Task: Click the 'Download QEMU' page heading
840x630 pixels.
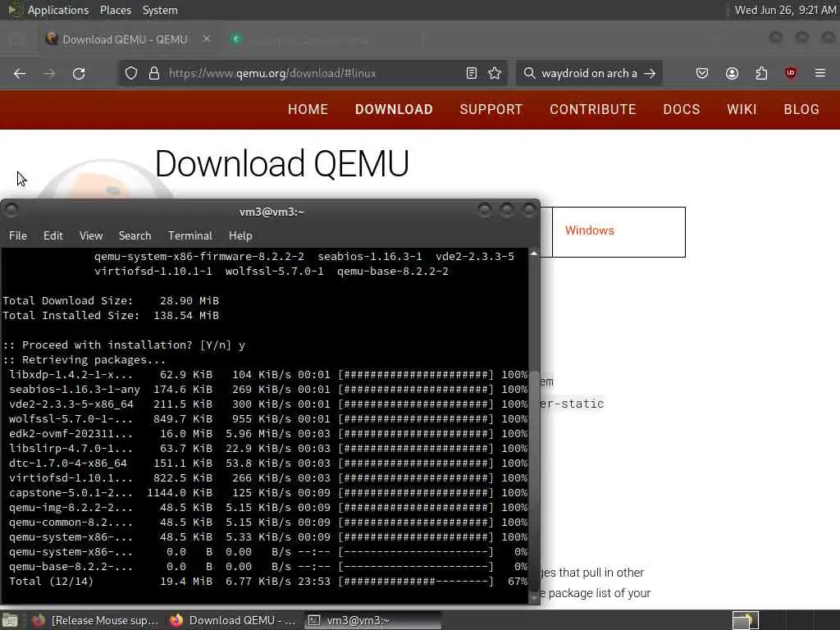Action: click(282, 163)
